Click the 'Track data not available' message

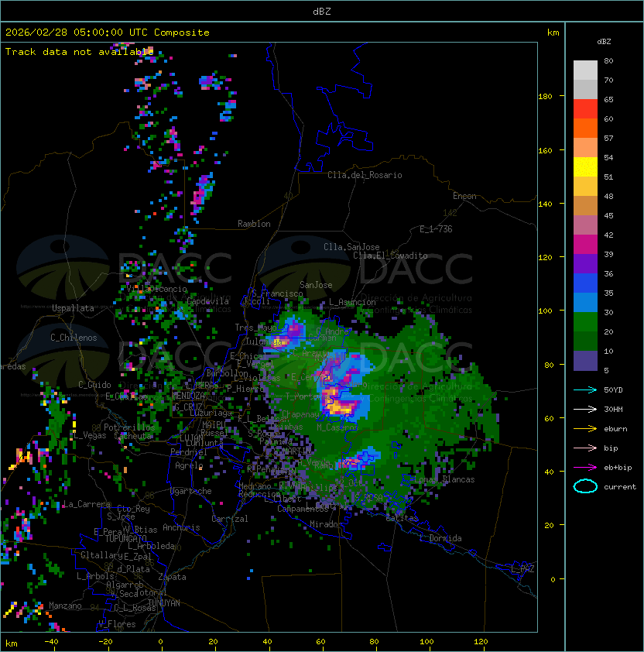pos(80,52)
